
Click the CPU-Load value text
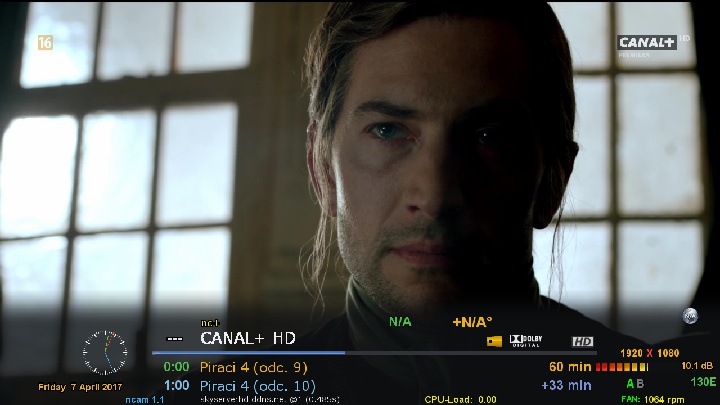click(x=461, y=400)
